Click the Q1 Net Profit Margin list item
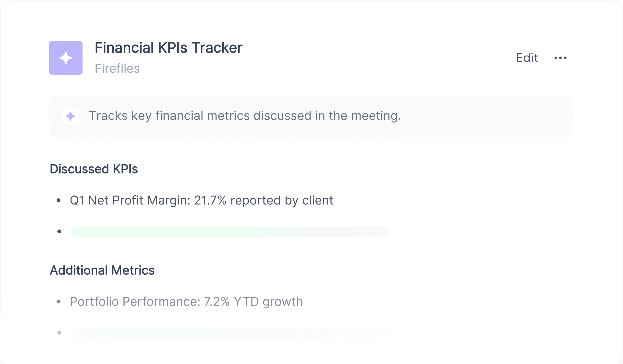The height and width of the screenshot is (364, 623). click(x=202, y=200)
